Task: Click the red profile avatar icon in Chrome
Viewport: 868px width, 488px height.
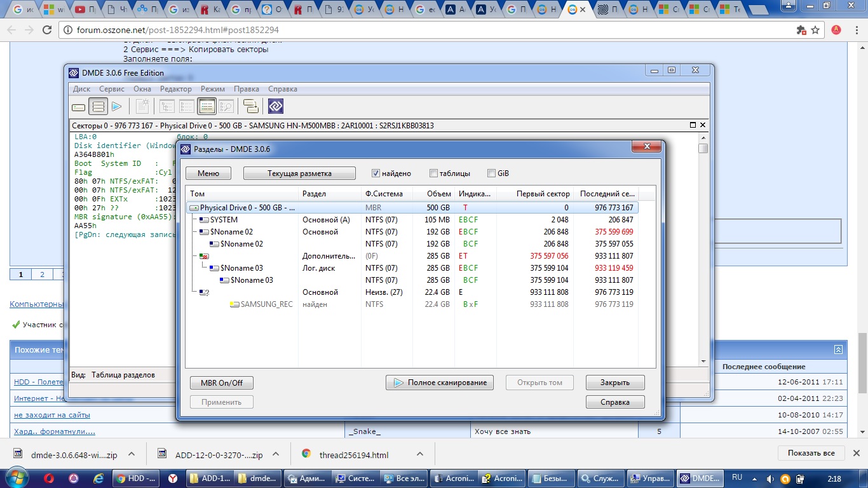Action: (x=836, y=30)
